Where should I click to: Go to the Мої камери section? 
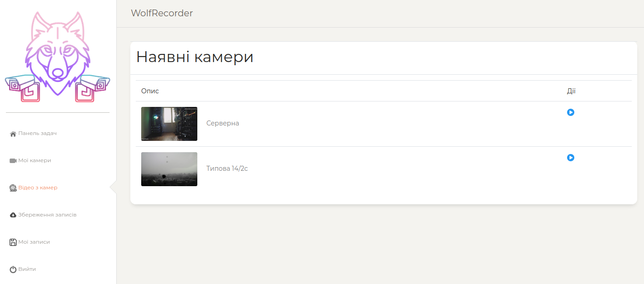coord(34,161)
